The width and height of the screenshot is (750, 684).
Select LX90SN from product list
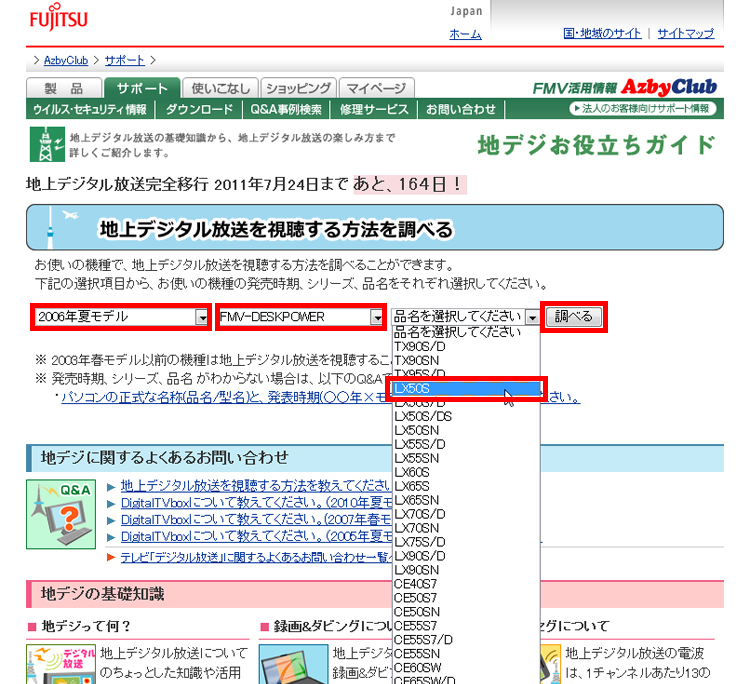[466, 570]
